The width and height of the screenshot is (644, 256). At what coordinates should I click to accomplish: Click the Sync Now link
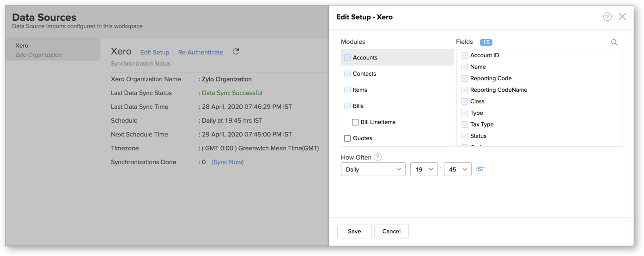pyautogui.click(x=228, y=162)
